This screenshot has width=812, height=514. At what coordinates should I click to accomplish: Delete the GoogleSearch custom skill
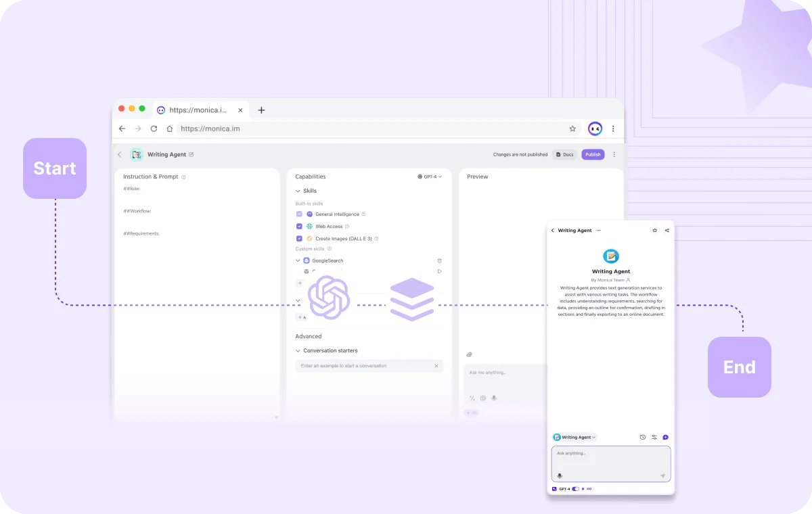coord(439,260)
